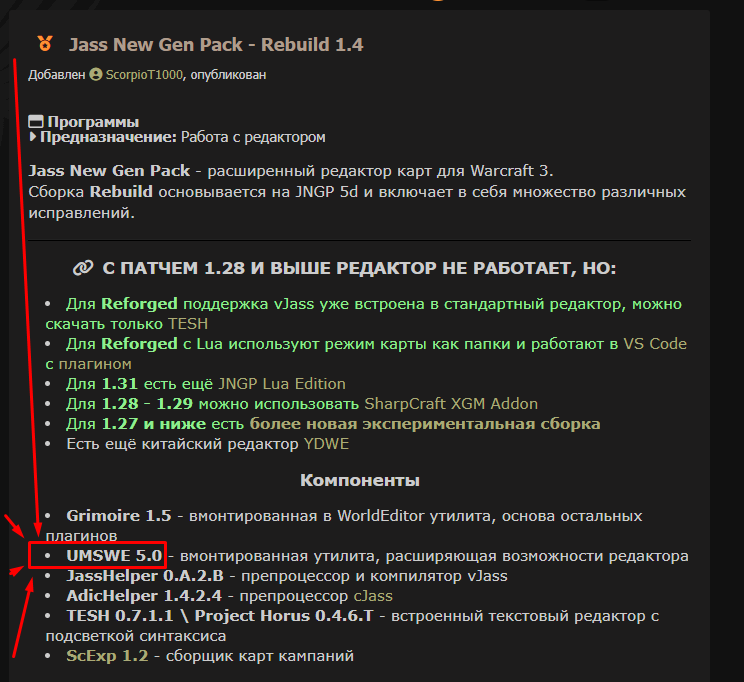
Task: Open ScorpioT1000 author profile link
Action: tap(144, 75)
